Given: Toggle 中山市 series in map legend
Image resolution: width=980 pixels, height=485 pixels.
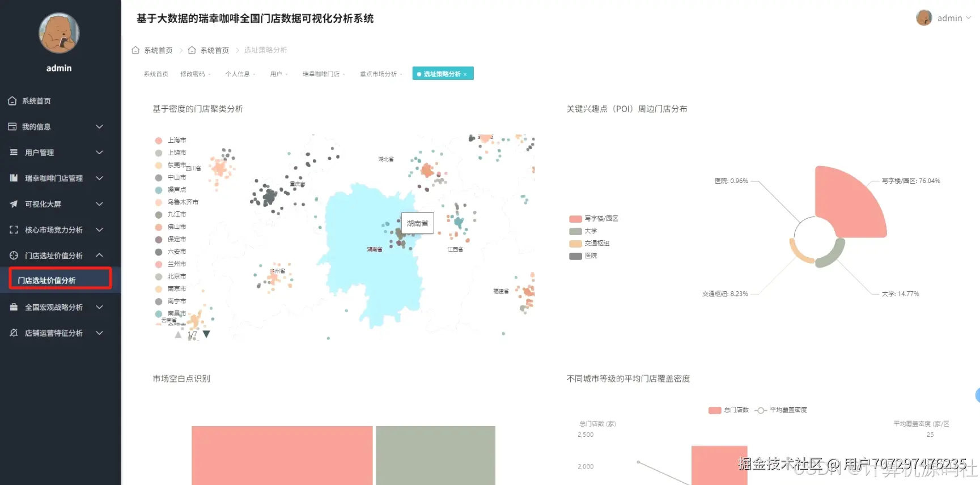Looking at the screenshot, I should 171,177.
